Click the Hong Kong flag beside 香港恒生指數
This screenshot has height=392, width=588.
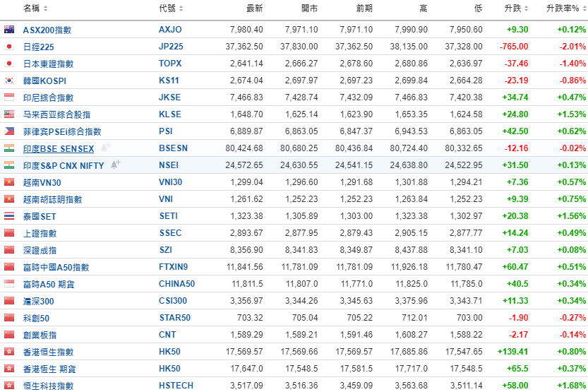coord(9,352)
